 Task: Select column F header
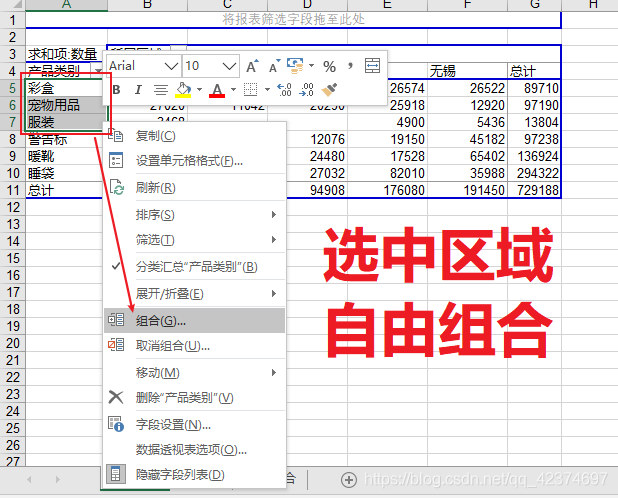point(467,5)
